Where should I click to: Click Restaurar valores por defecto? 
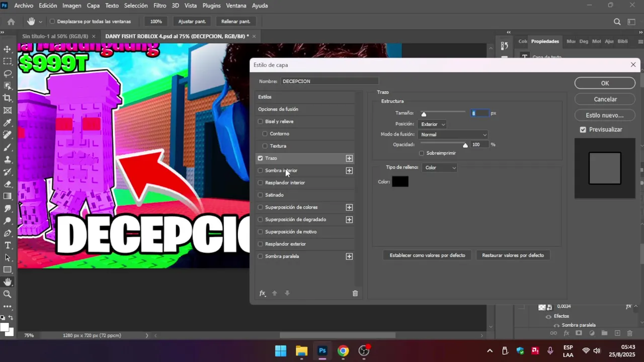513,255
